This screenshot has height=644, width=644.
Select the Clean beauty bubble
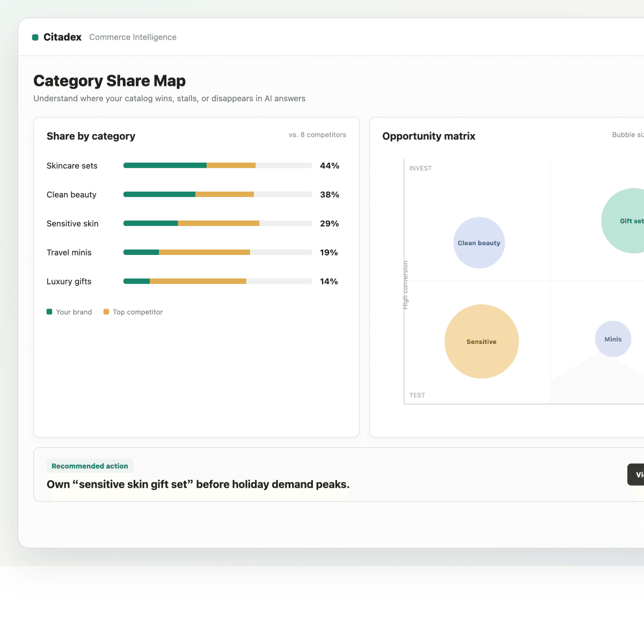coord(479,243)
